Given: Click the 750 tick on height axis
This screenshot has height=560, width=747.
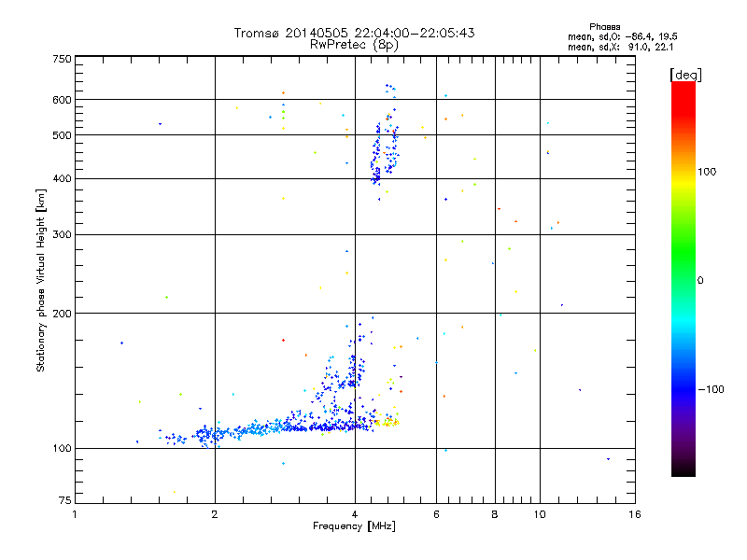Looking at the screenshot, I should click(62, 59).
